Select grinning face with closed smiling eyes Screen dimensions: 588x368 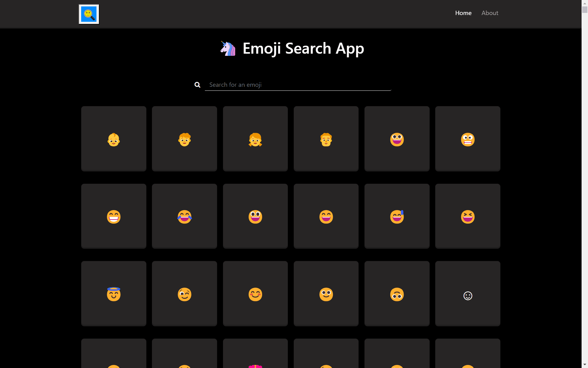pos(326,216)
